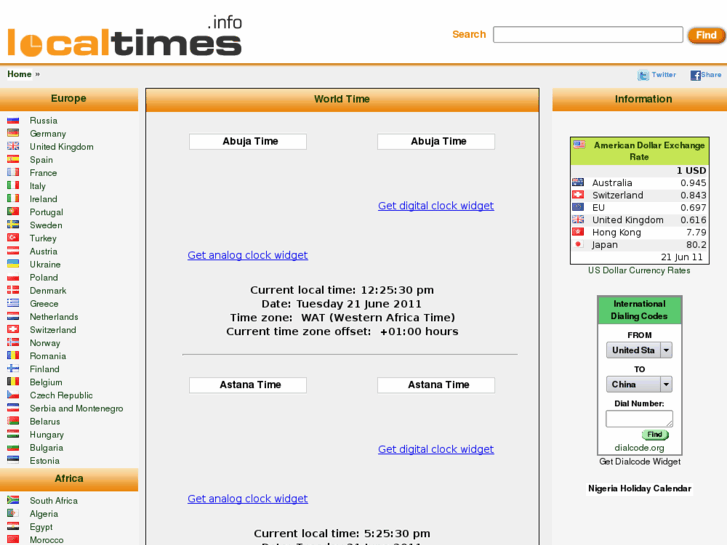Open the FROM country dropdown
The image size is (727, 545).
click(639, 350)
